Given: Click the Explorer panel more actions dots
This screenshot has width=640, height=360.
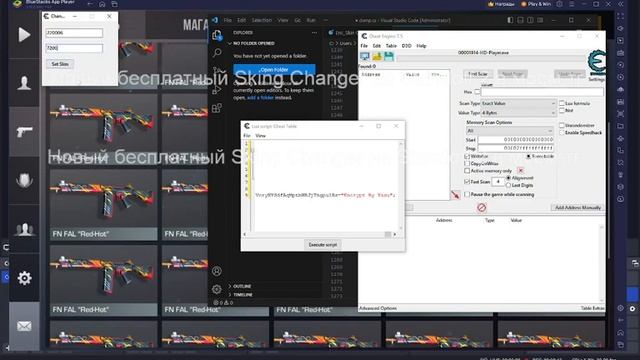Looking at the screenshot, I should tap(314, 33).
